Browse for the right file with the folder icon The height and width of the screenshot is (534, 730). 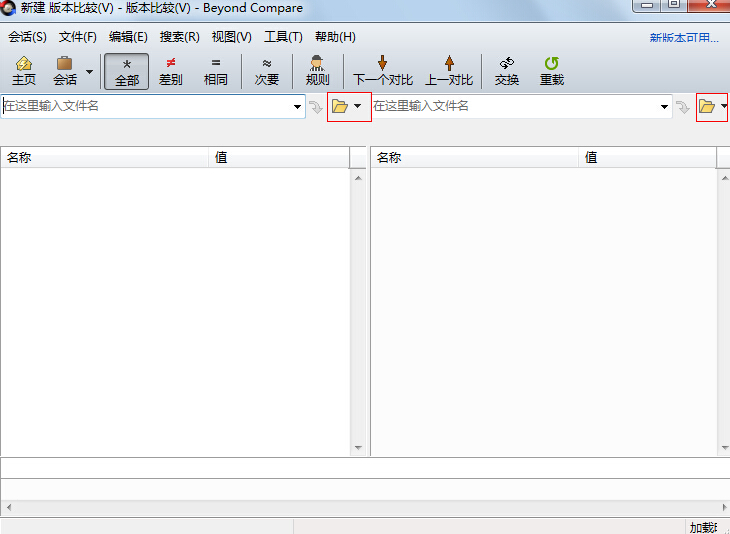[x=707, y=107]
